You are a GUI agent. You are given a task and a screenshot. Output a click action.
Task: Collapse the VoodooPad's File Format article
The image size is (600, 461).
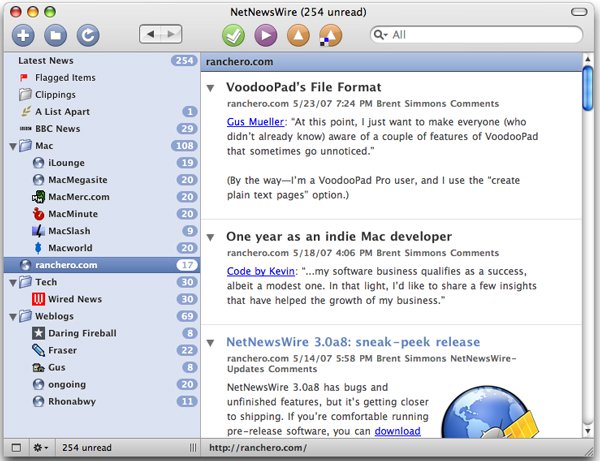pyautogui.click(x=210, y=88)
